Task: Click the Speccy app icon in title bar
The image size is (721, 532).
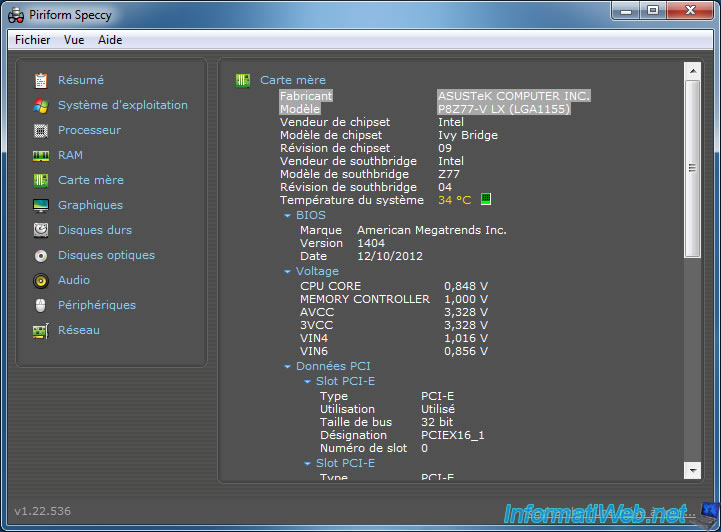Action: coord(16,15)
